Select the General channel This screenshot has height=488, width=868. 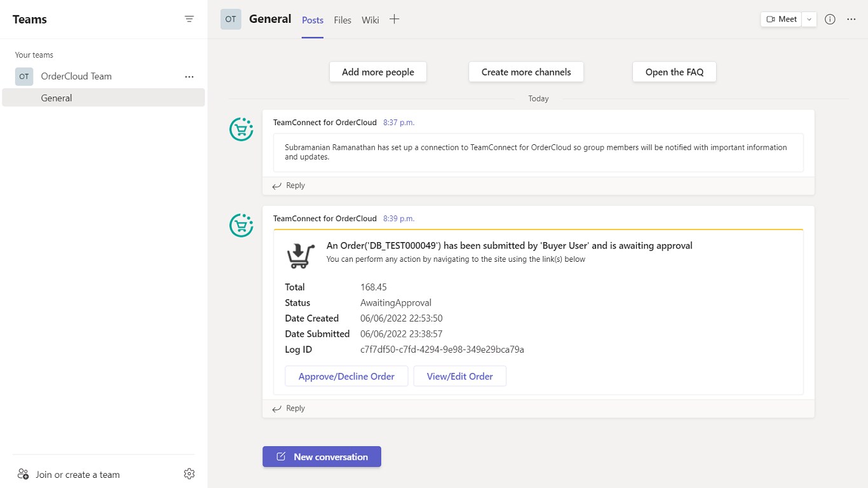coord(57,98)
